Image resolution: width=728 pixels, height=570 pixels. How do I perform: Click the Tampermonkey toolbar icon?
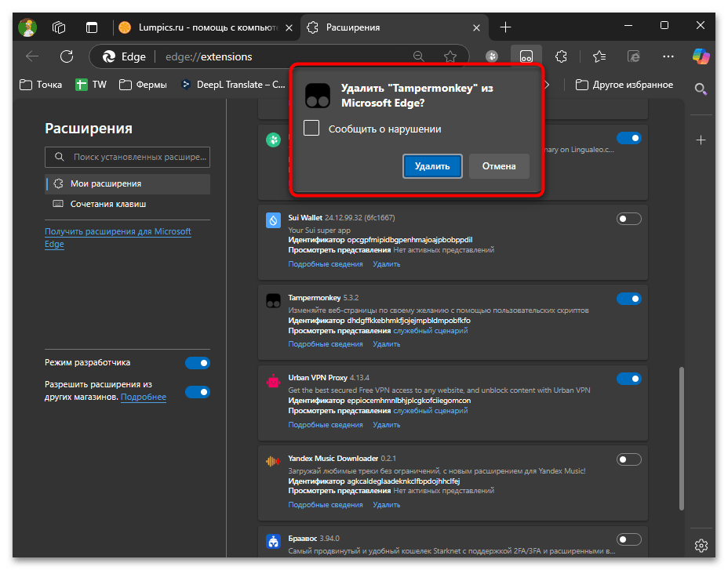526,56
